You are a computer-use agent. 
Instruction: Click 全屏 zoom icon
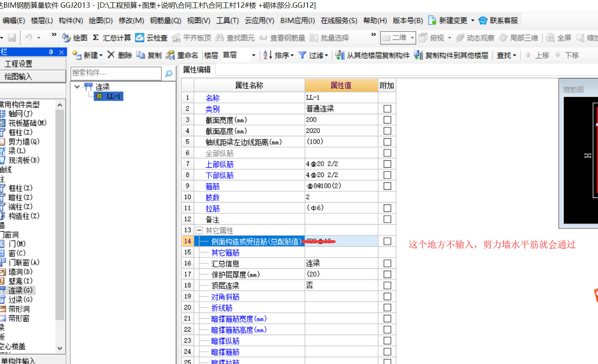550,38
